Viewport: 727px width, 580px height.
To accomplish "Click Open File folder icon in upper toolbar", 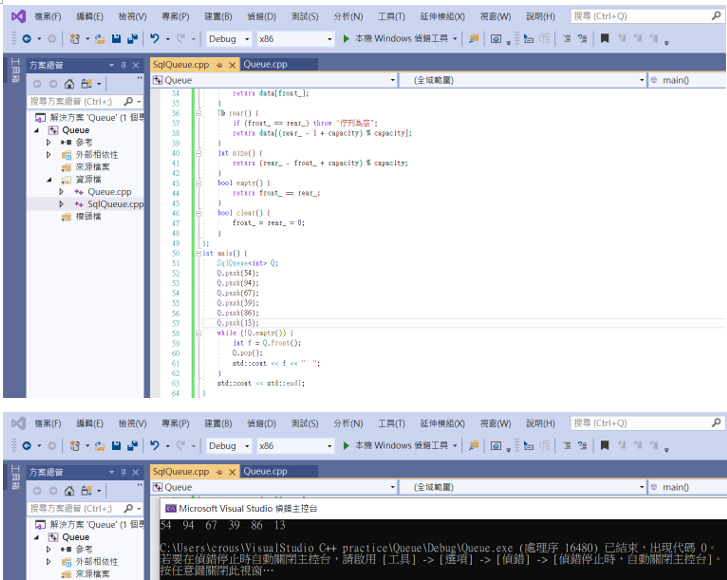I will pos(100,39).
